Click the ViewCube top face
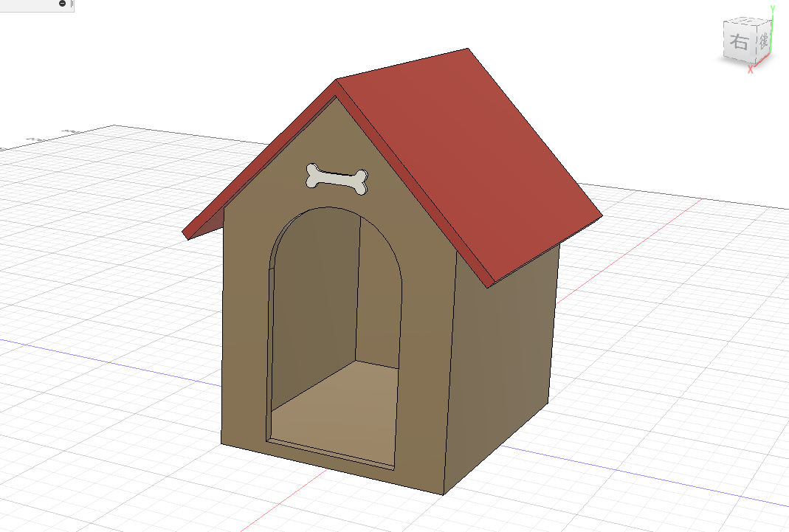 (x=748, y=21)
